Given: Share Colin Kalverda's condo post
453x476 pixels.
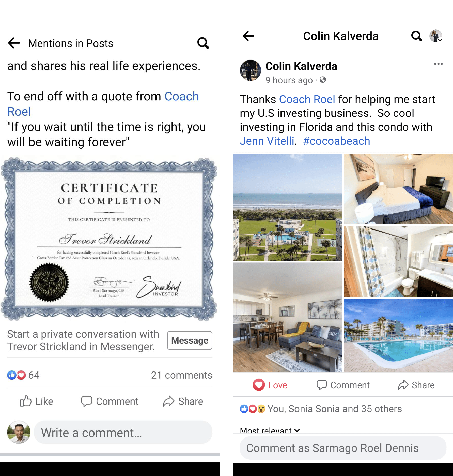Looking at the screenshot, I should click(416, 385).
